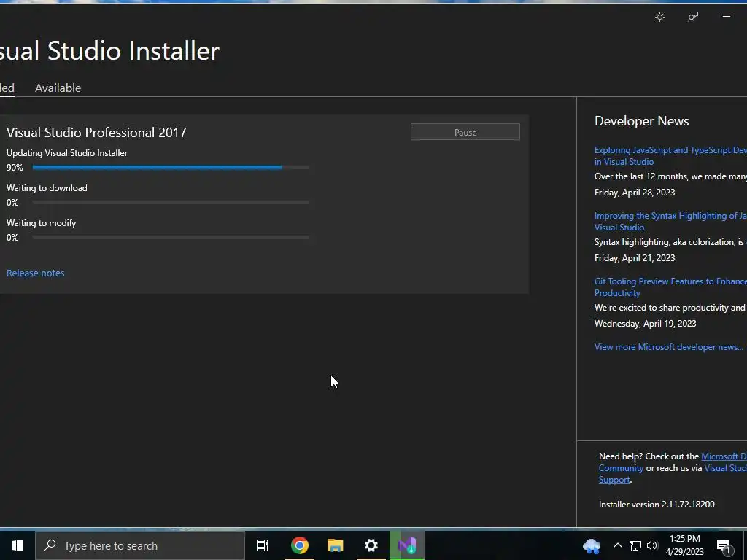Open the notification center icon

point(724,547)
